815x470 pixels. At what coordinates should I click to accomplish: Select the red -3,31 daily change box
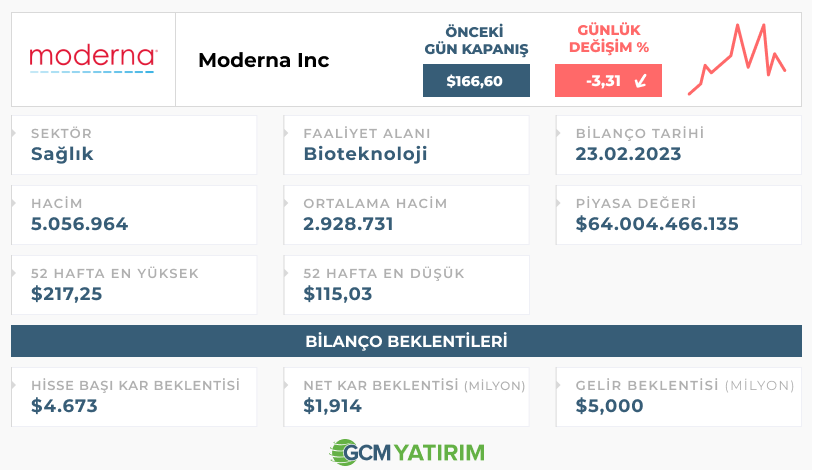pos(608,81)
